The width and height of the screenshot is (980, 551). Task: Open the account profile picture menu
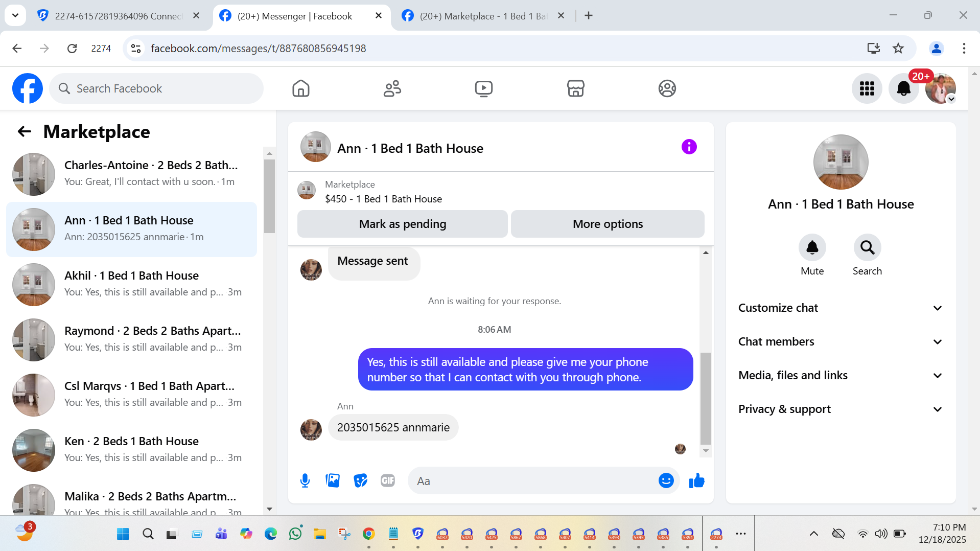[x=941, y=88]
